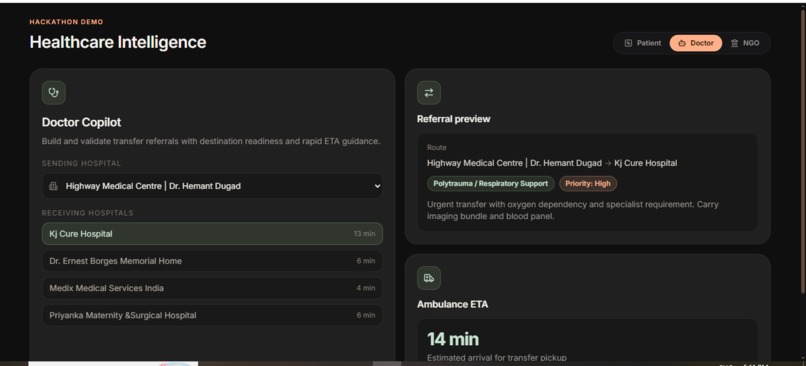Click the Referral preview title

tap(453, 119)
